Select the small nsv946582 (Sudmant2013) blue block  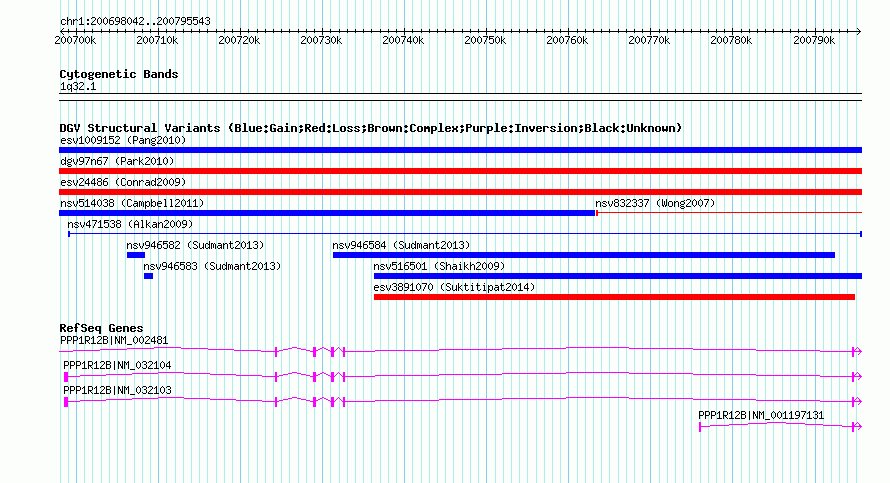136,255
